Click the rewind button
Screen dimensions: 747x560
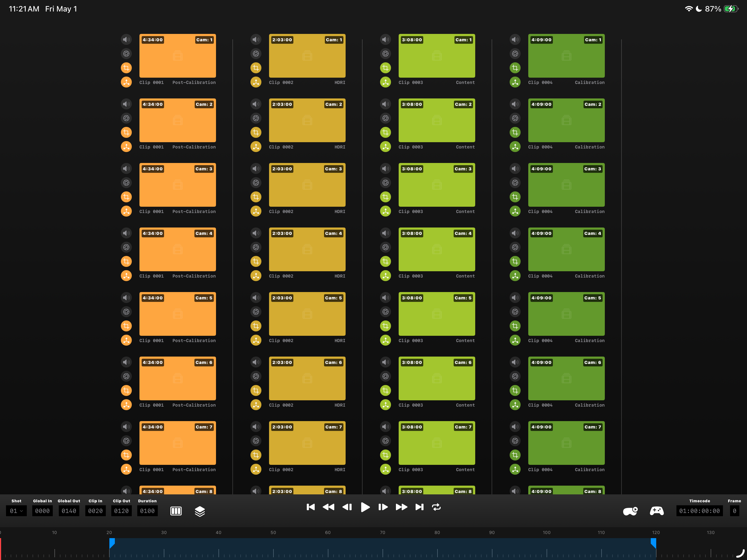[x=329, y=507]
